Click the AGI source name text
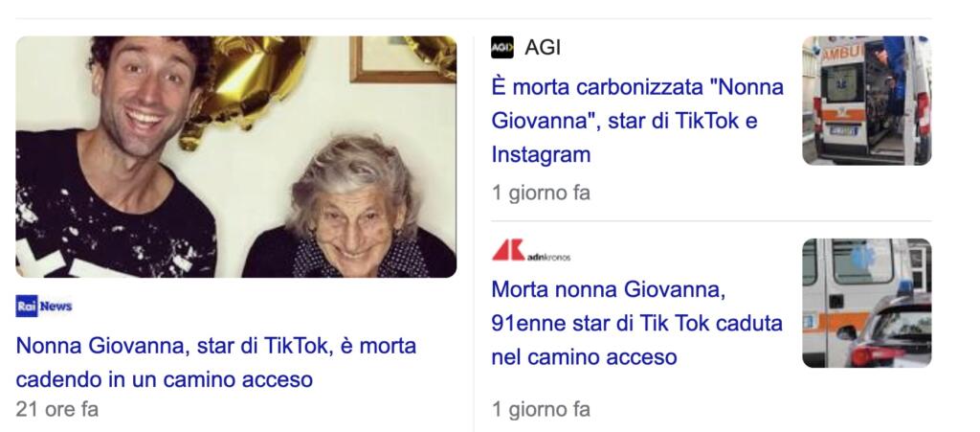This screenshot has width=980, height=432. click(x=543, y=48)
